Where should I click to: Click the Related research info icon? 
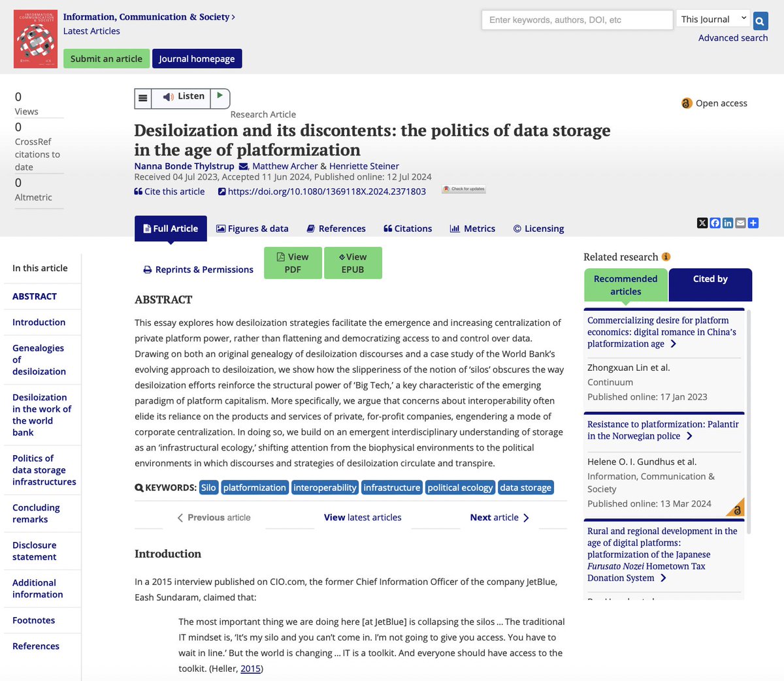click(666, 257)
